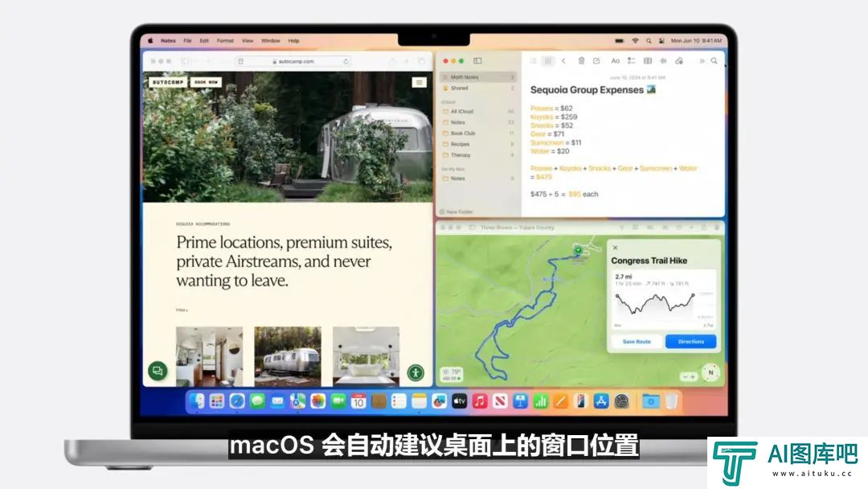Open Launchpad in the Dock
The height and width of the screenshot is (489, 868).
217,401
